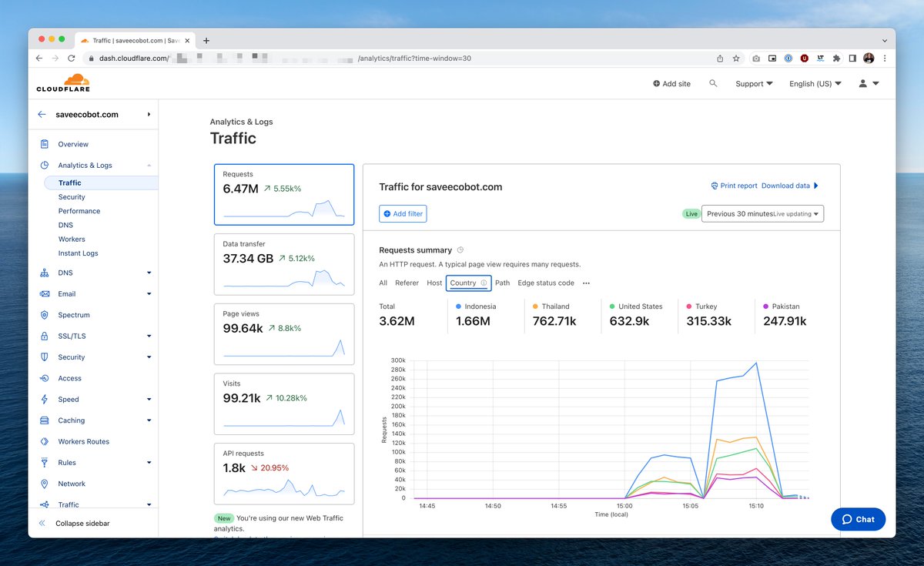Select the Edge status code tab
Screen dimensions: 924x566
click(x=546, y=283)
